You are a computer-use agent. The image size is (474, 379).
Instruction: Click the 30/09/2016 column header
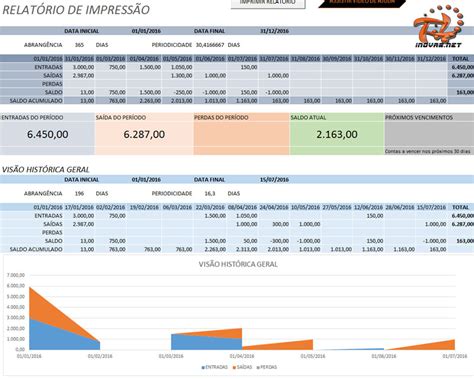click(x=337, y=59)
